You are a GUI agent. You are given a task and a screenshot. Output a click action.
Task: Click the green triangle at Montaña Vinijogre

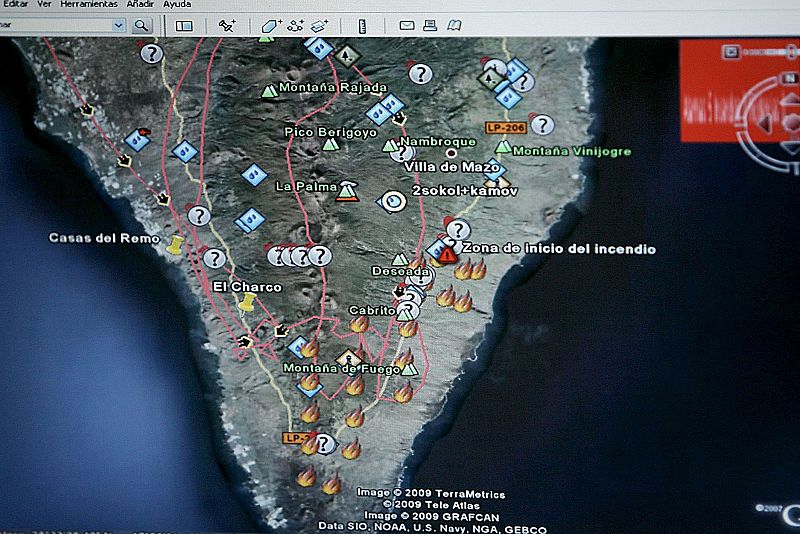click(x=503, y=147)
